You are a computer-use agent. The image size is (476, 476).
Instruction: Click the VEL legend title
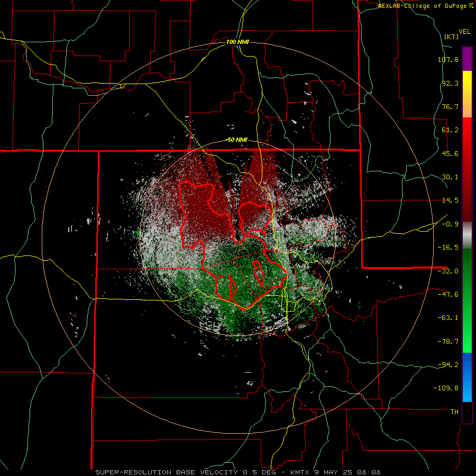click(x=464, y=32)
